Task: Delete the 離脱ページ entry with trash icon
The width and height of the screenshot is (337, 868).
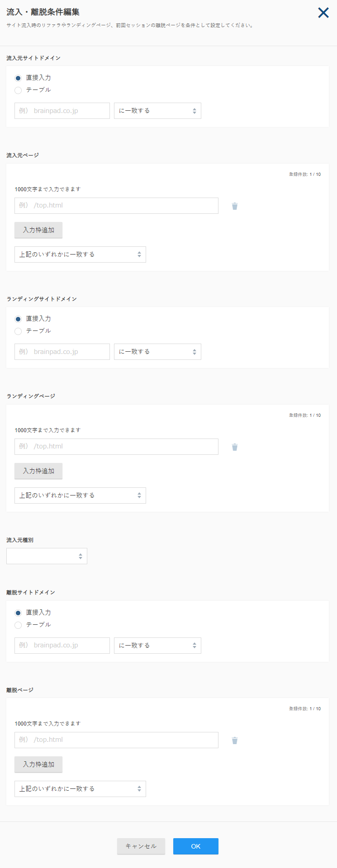Action: point(235,741)
